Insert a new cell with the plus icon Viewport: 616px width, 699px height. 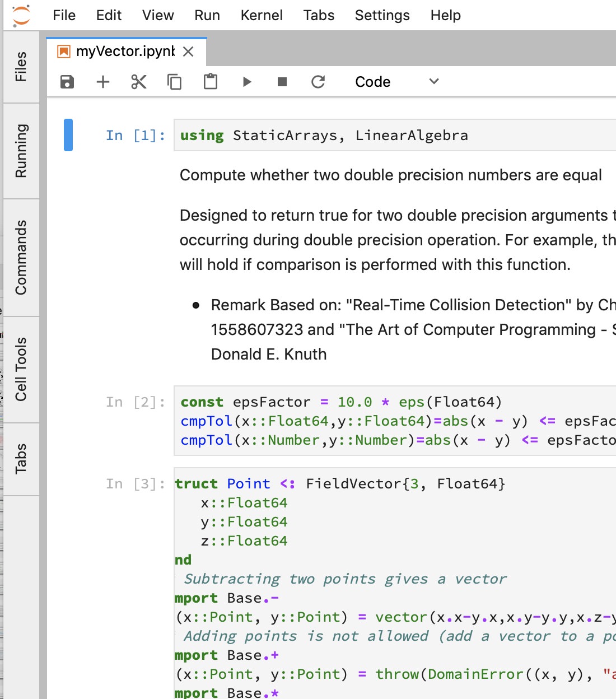click(103, 82)
